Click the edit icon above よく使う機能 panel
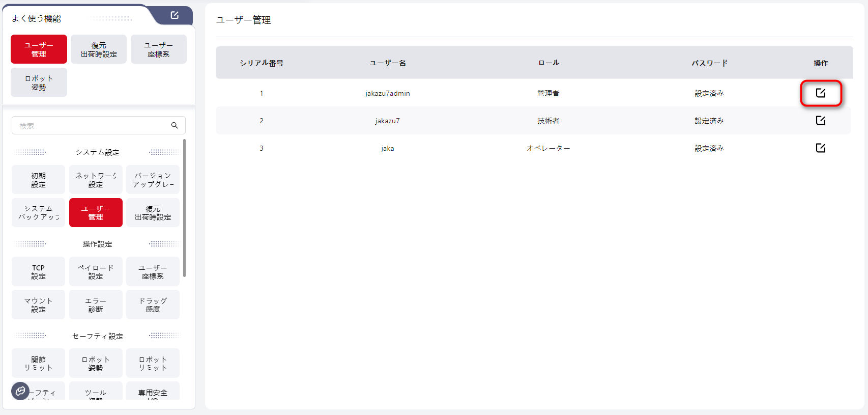868x415 pixels. click(x=175, y=15)
